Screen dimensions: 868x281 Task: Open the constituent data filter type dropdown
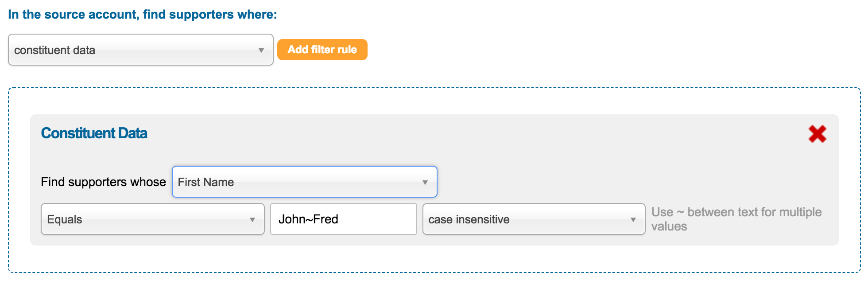pos(140,50)
